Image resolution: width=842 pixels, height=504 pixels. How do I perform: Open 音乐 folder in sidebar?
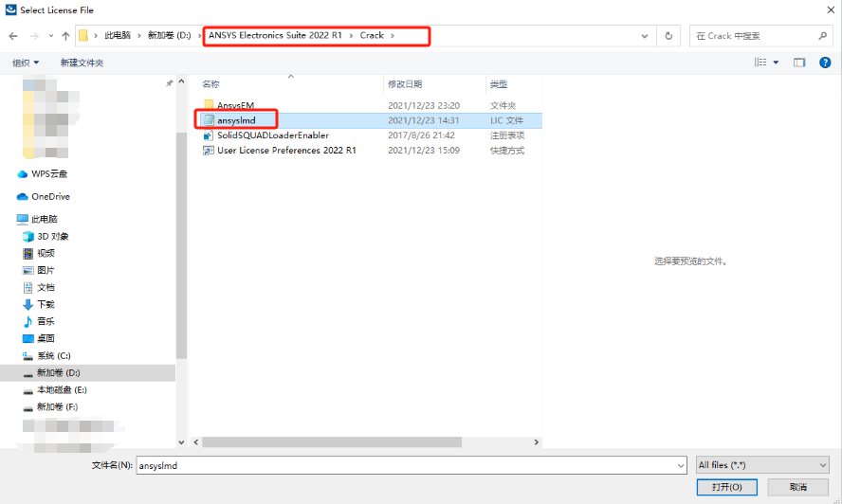[x=46, y=321]
